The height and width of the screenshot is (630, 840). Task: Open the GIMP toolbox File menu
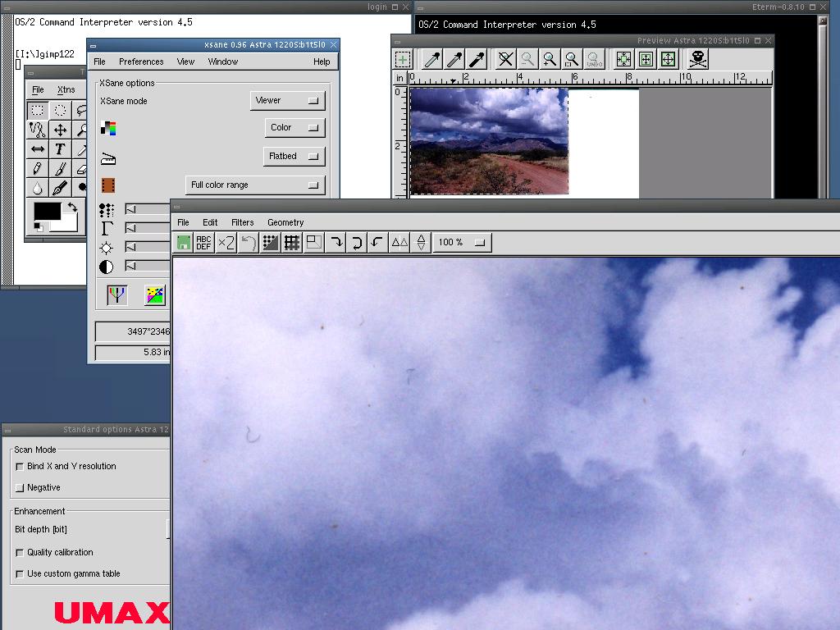click(x=38, y=89)
